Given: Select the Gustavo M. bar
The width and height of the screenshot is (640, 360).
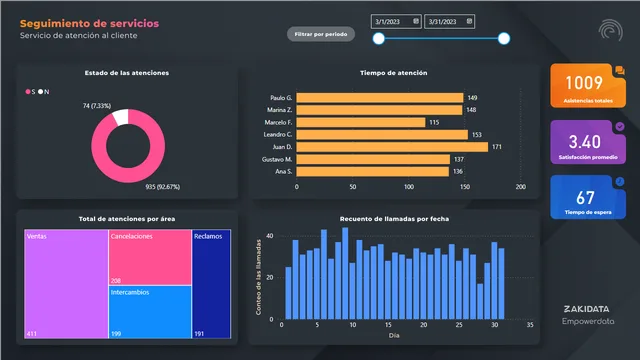Looking at the screenshot, I should (373, 159).
